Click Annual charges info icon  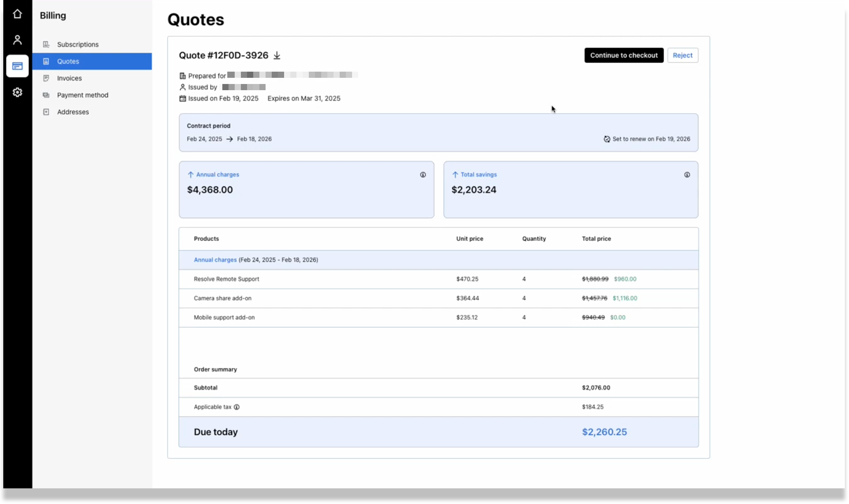pyautogui.click(x=423, y=175)
